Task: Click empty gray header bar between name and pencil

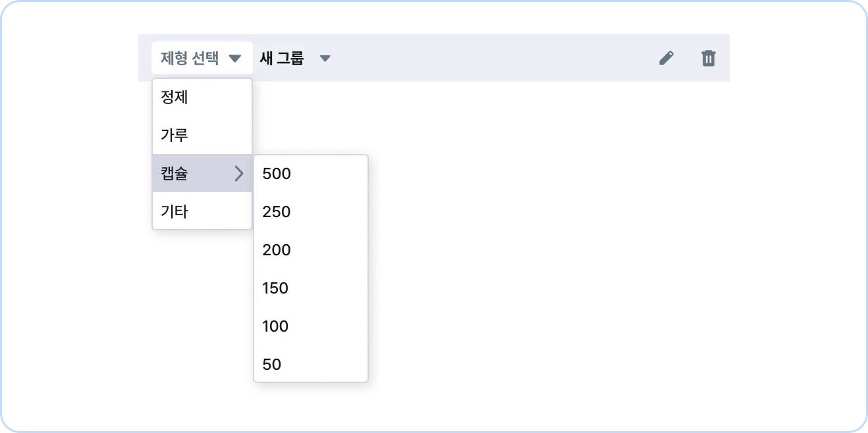Action: 494,58
